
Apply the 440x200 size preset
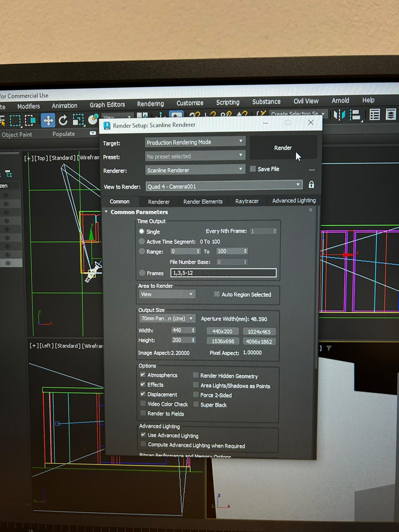pyautogui.click(x=222, y=332)
